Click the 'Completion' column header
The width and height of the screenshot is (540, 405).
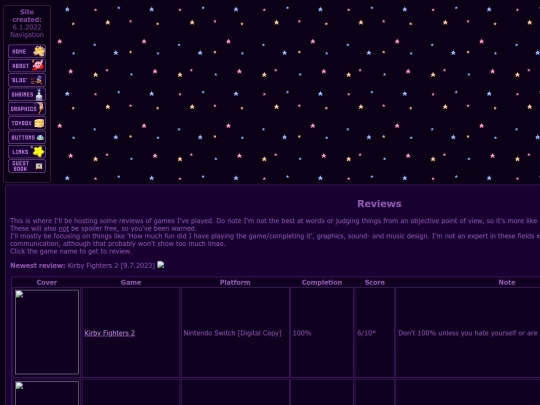click(x=322, y=282)
